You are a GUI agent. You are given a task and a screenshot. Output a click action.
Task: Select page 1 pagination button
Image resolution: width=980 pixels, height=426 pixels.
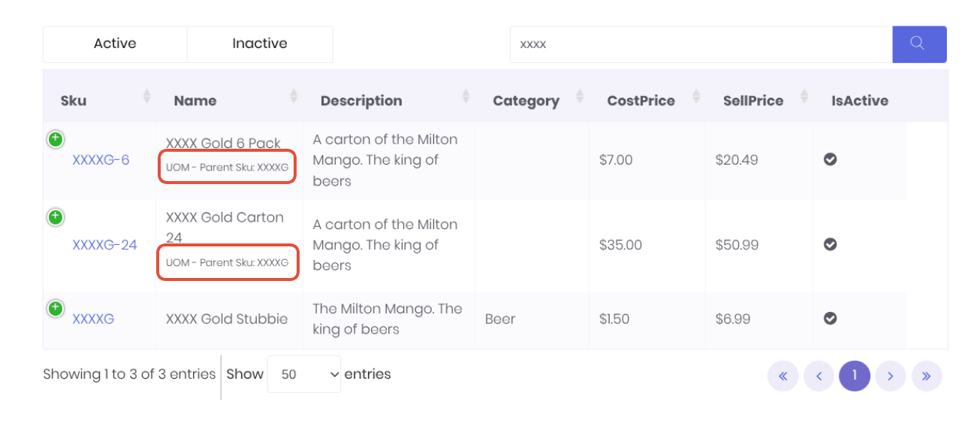[x=854, y=376]
